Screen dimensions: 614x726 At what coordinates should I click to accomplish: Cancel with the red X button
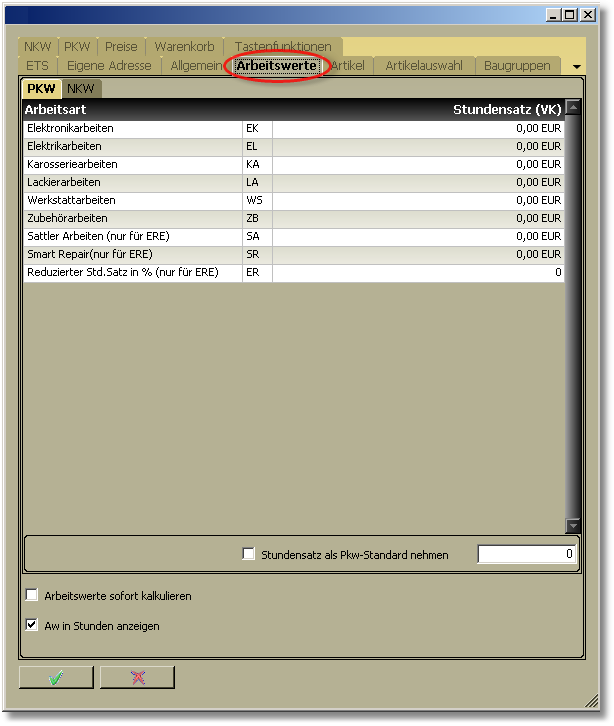pos(138,677)
